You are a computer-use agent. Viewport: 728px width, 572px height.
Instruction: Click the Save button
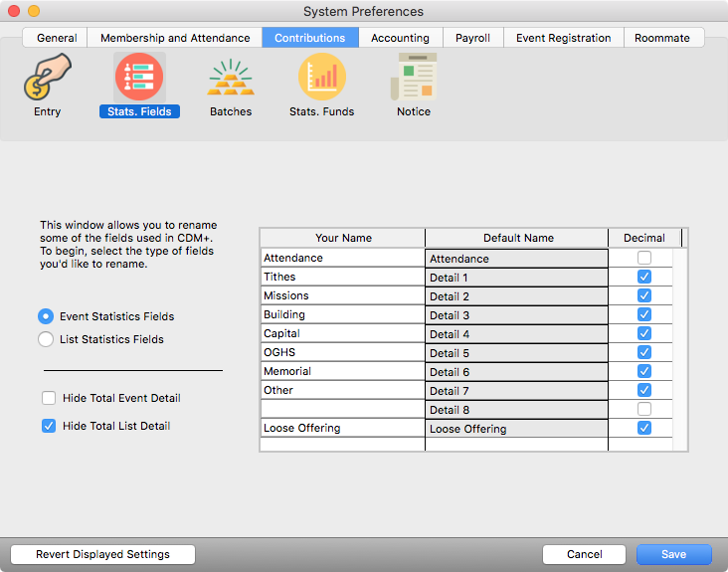(673, 554)
